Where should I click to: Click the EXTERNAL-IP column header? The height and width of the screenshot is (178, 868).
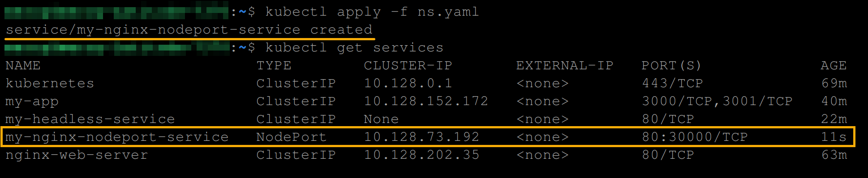coord(564,65)
